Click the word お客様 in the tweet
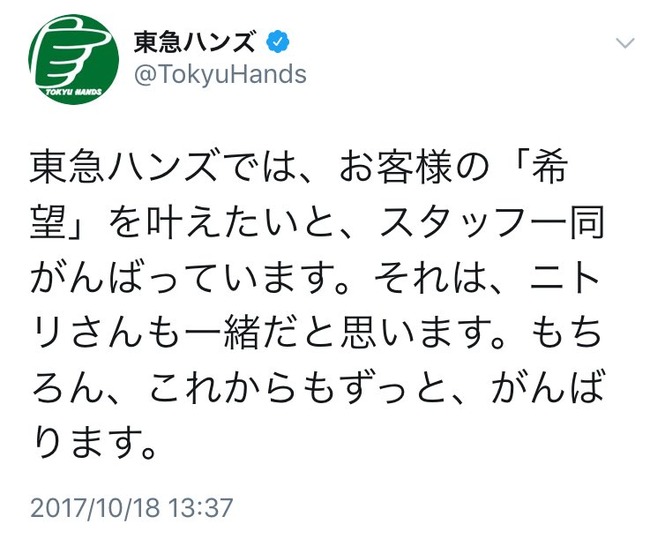The width and height of the screenshot is (650, 539). pyautogui.click(x=396, y=169)
